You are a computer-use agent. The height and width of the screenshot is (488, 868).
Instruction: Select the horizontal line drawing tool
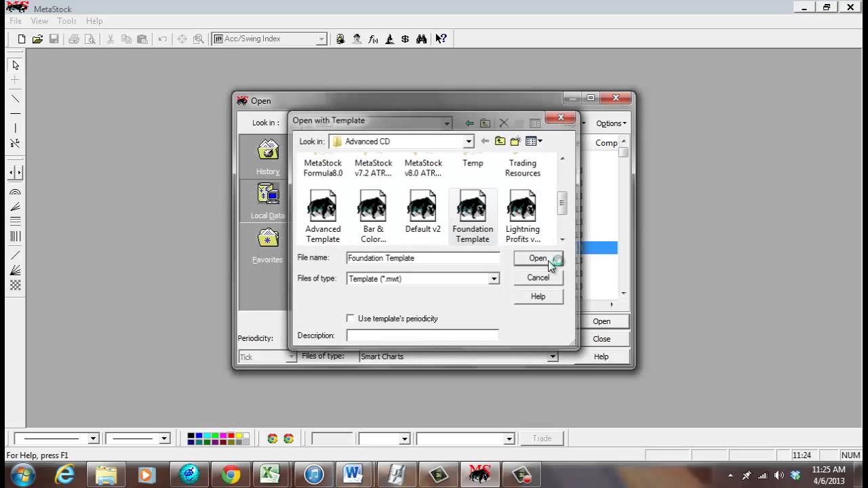pyautogui.click(x=16, y=113)
